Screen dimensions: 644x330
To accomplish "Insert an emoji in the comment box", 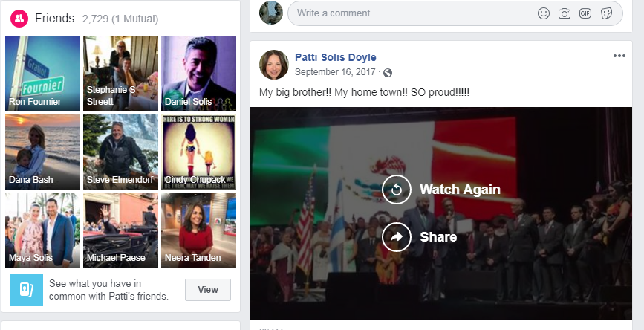I will (x=544, y=13).
